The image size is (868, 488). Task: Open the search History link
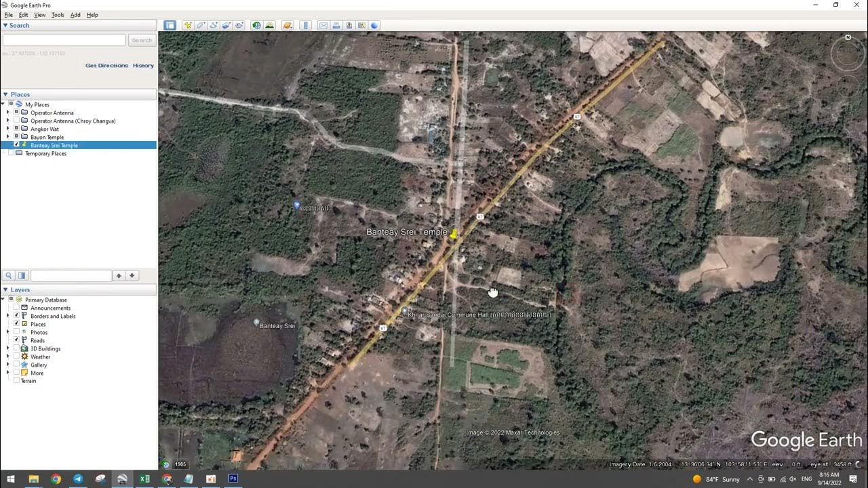143,66
